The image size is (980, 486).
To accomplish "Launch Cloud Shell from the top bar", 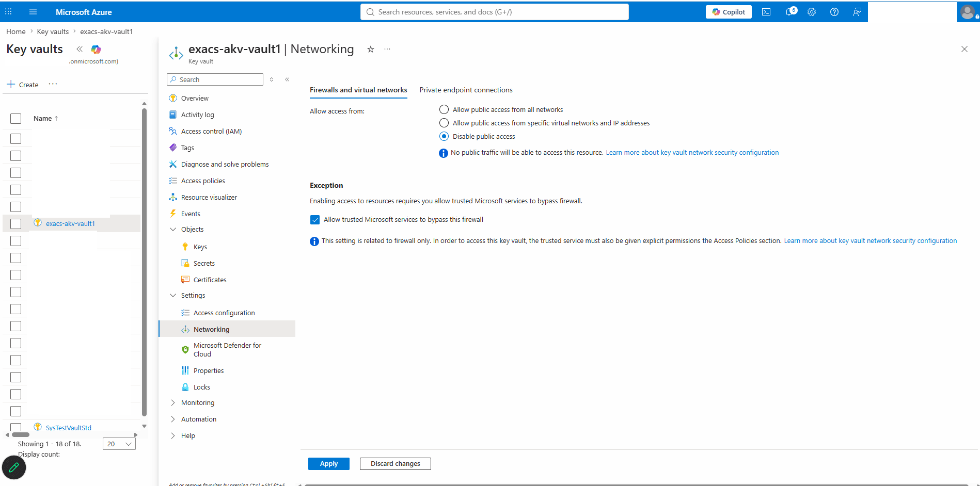I will click(766, 12).
